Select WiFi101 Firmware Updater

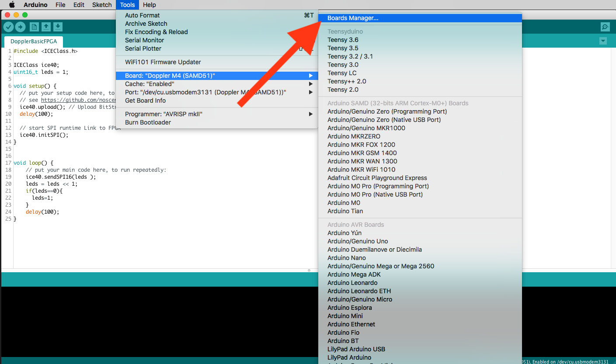click(x=217, y=62)
